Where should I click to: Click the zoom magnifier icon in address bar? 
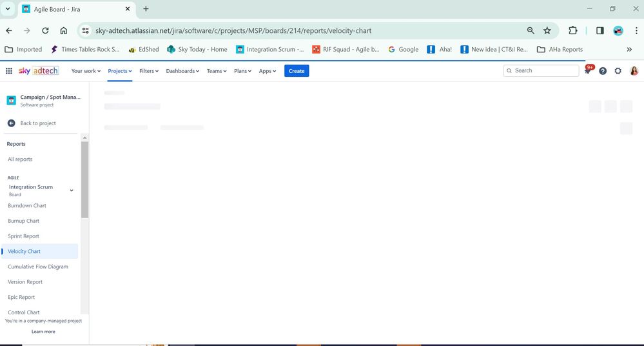pyautogui.click(x=531, y=30)
